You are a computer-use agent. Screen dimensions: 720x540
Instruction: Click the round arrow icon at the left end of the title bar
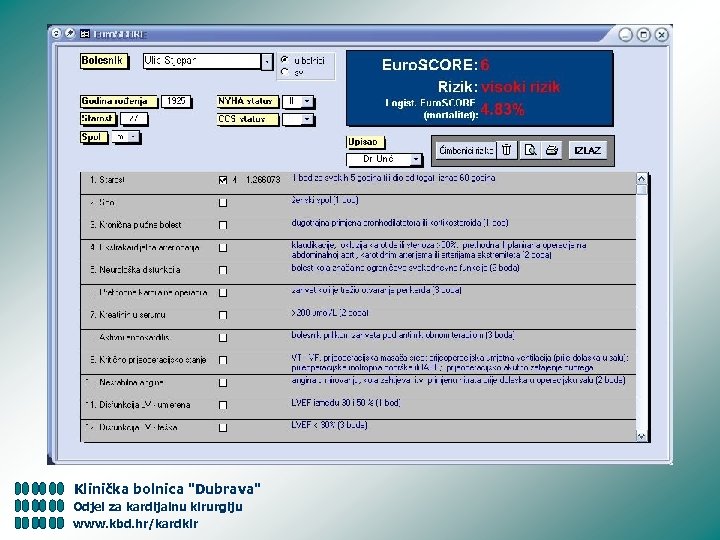56,34
